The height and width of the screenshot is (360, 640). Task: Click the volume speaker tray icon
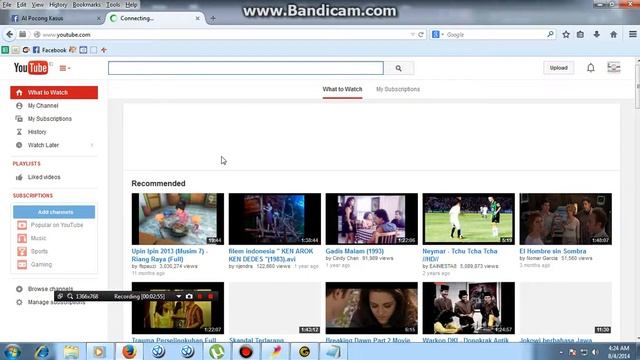click(x=595, y=352)
